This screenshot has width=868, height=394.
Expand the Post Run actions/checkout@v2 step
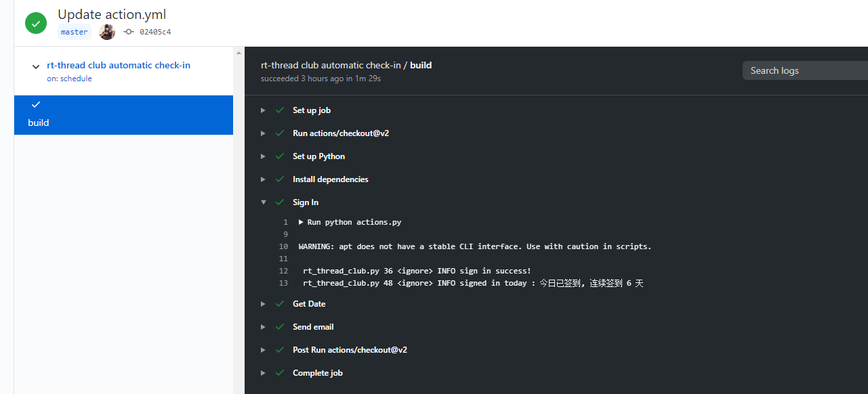tap(263, 350)
